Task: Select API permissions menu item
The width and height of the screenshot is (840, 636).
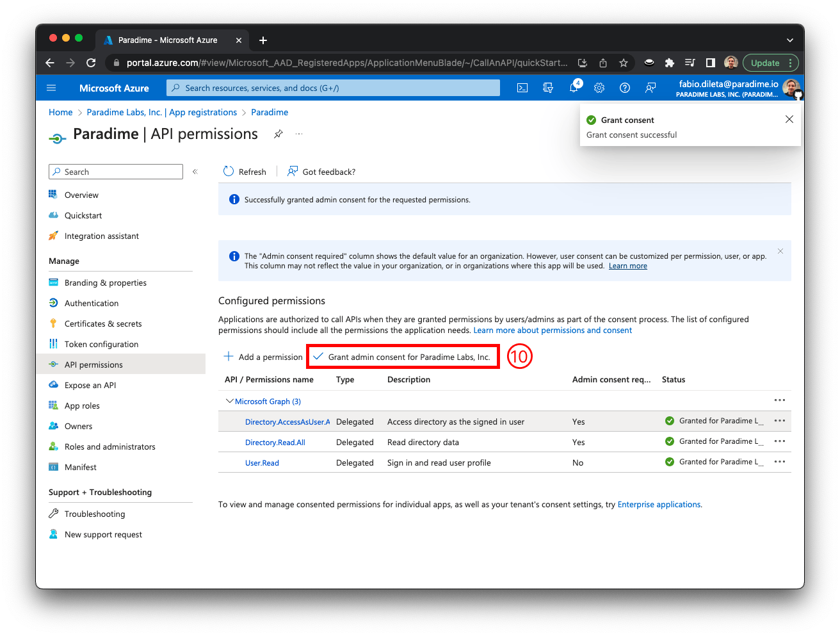Action: [x=93, y=364]
